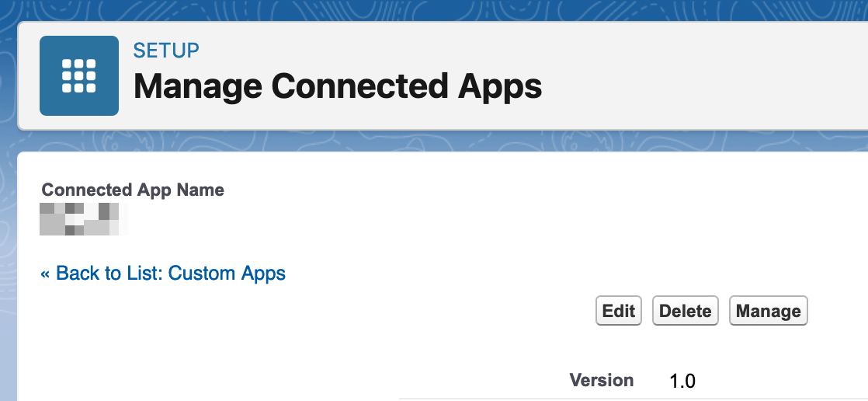Screen dimensions: 868x401
Task: Click the Version field label
Action: click(601, 380)
